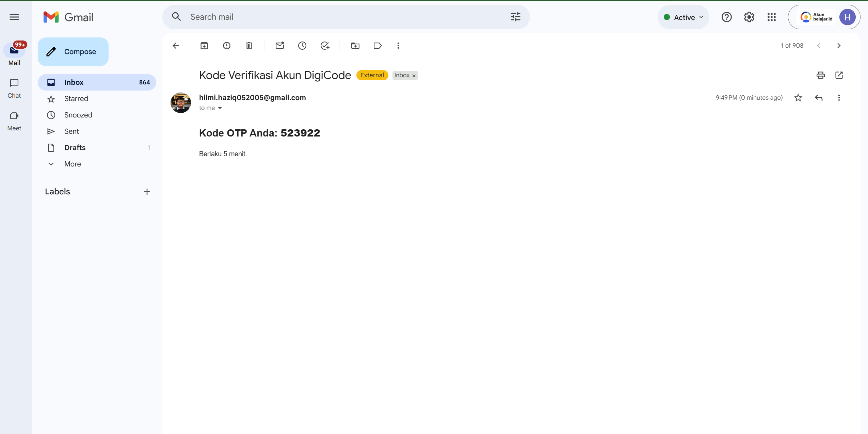The image size is (868, 434).
Task: Expand the 'to me' recipient details
Action: [220, 108]
